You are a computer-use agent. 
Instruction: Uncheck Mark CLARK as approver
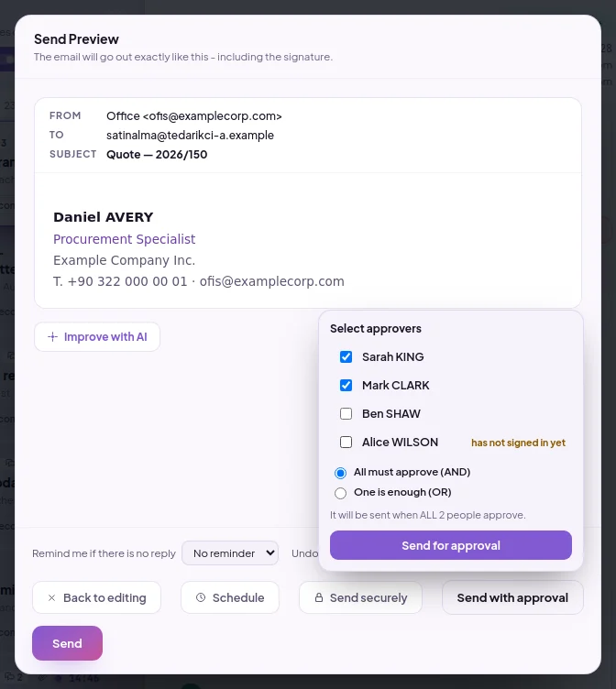pos(346,386)
